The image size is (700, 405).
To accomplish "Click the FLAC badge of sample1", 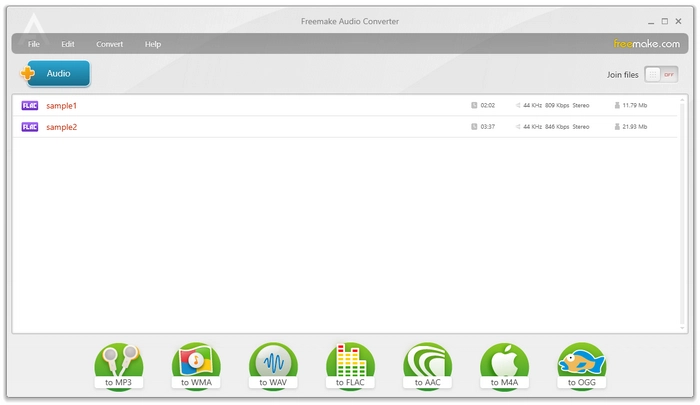I will (30, 105).
